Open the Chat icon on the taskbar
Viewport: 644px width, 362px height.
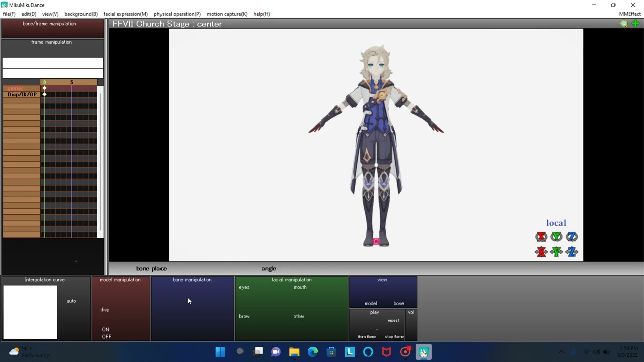(x=276, y=352)
